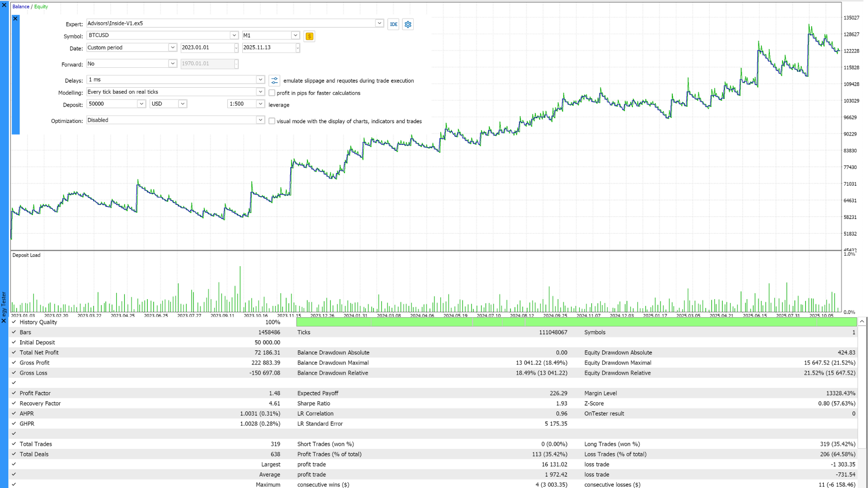Enable profit in pips for faster calculations
The width and height of the screenshot is (868, 488).
click(x=272, y=93)
